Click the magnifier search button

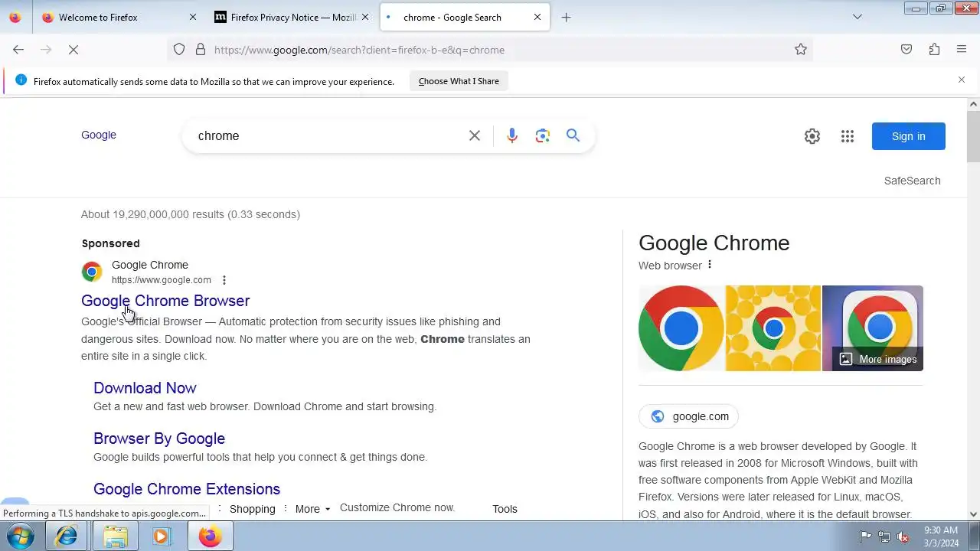[573, 135]
